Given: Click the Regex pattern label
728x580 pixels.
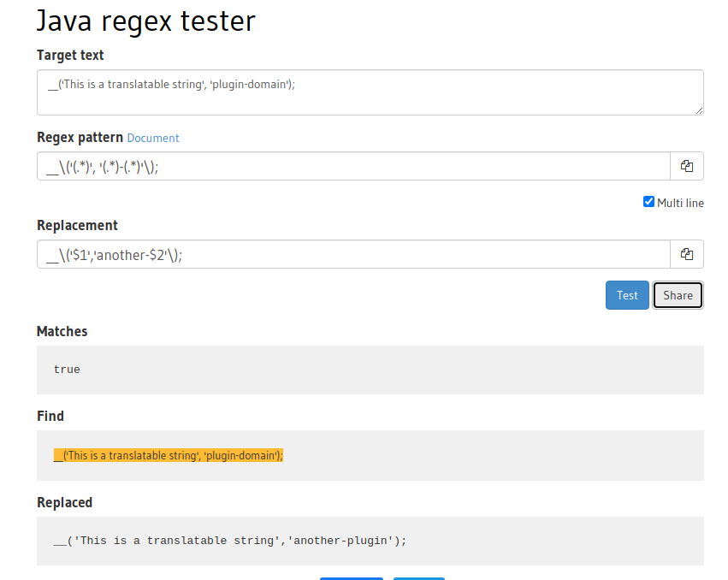Looking at the screenshot, I should coord(80,138).
